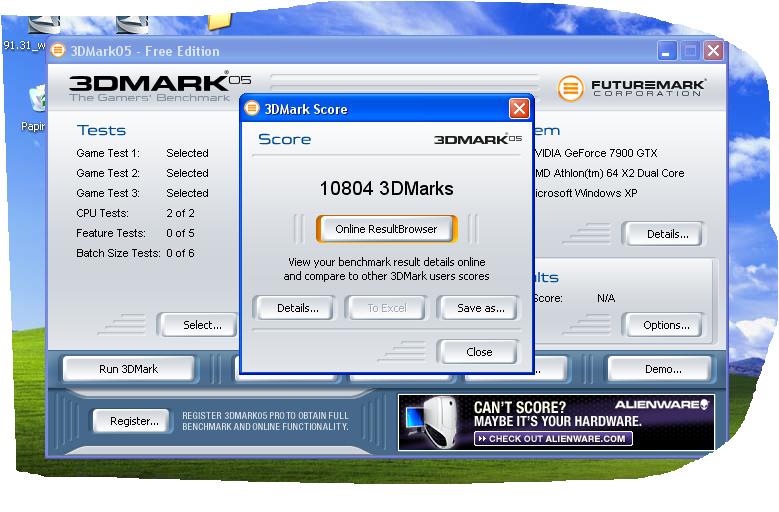Image resolution: width=779 pixels, height=512 pixels.
Task: Click the Register... button
Action: point(134,421)
